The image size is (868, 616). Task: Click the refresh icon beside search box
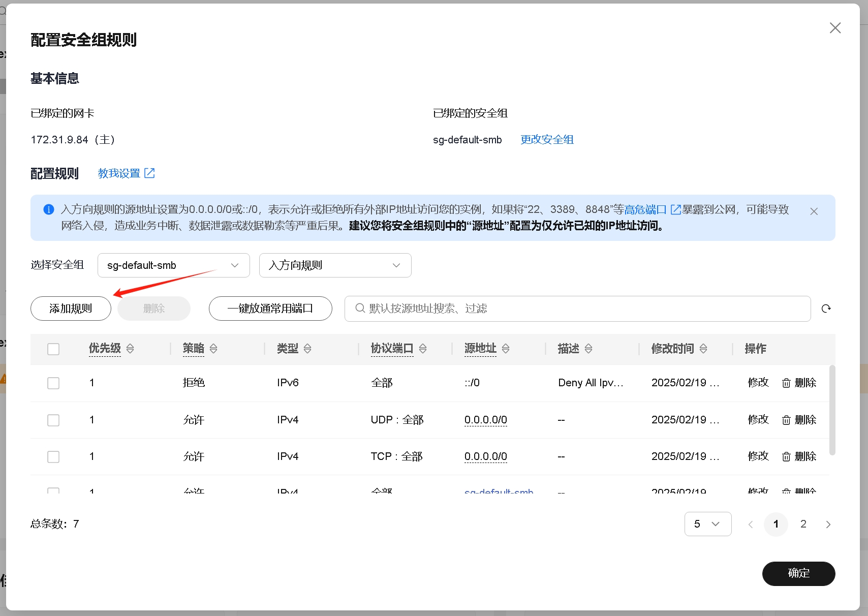(826, 309)
